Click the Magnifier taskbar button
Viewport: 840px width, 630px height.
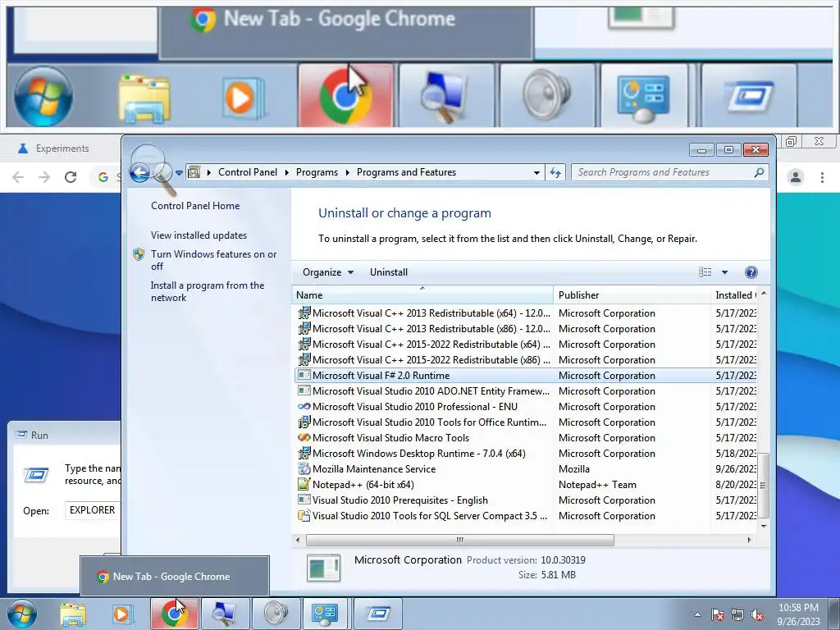(x=225, y=614)
